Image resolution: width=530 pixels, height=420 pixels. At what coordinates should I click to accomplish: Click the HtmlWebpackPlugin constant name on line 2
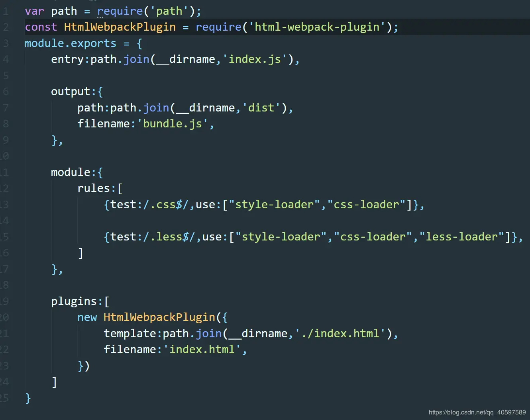pos(120,27)
